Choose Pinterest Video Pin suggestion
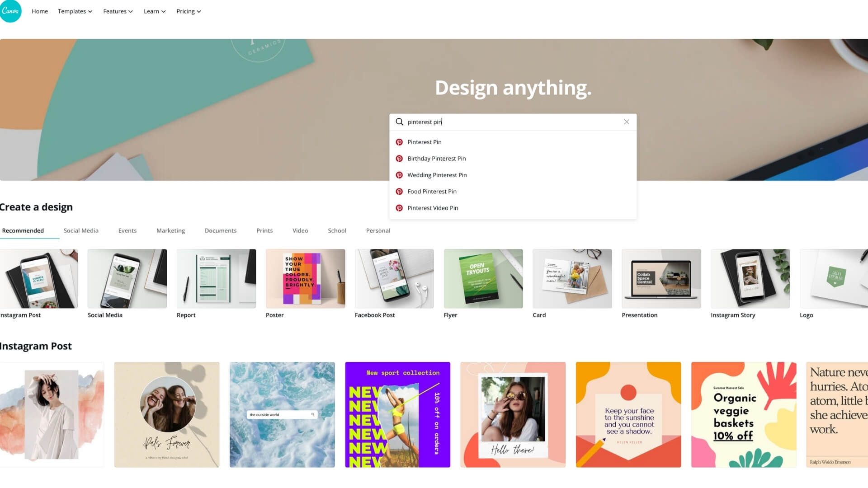Image resolution: width=868 pixels, height=488 pixels. point(513,208)
